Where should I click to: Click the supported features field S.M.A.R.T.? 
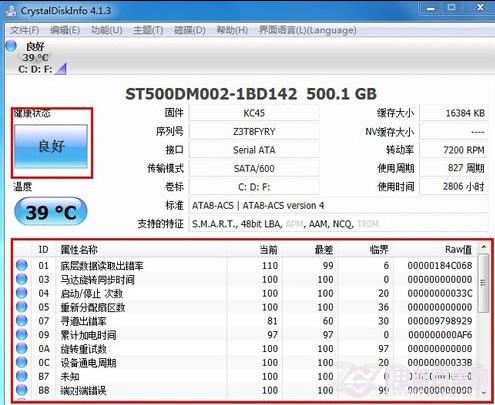(x=339, y=224)
